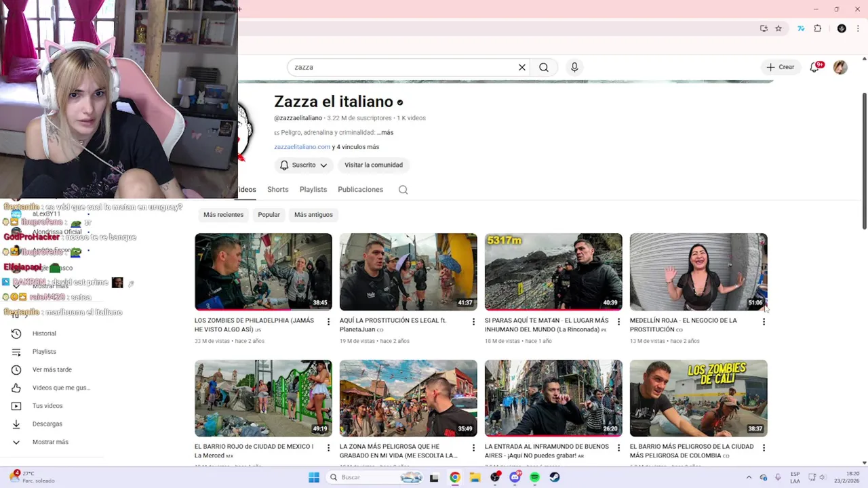Open options for La entrada al inframundo video
The image size is (868, 488).
coord(618,448)
